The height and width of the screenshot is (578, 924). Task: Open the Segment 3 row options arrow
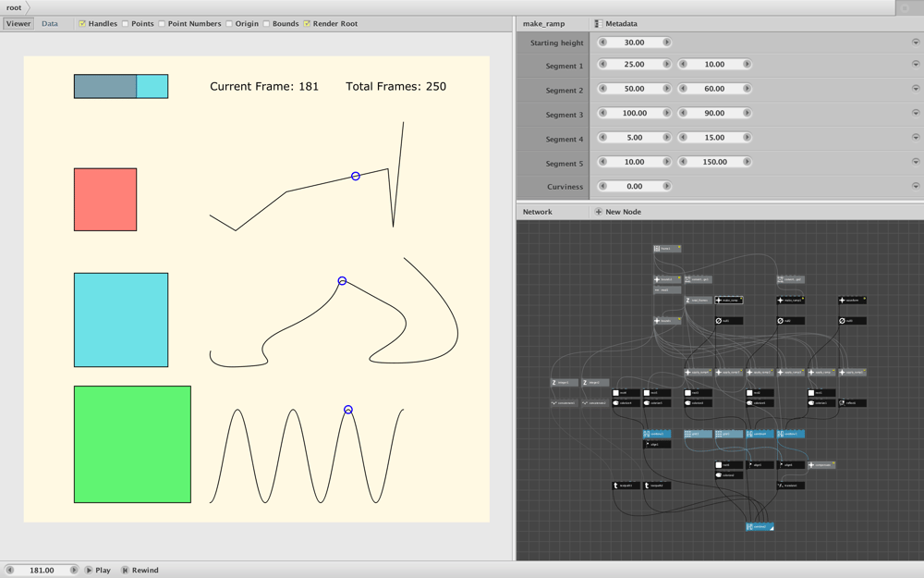[x=916, y=113]
